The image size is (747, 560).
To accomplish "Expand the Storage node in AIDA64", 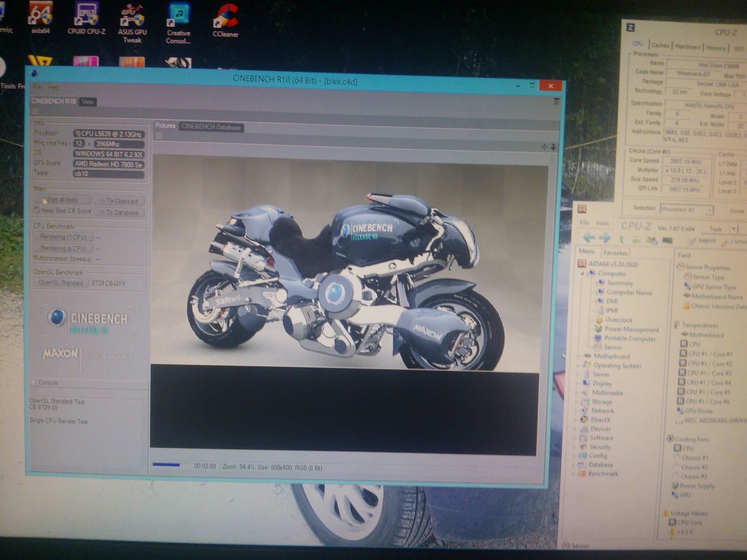I will tap(577, 402).
